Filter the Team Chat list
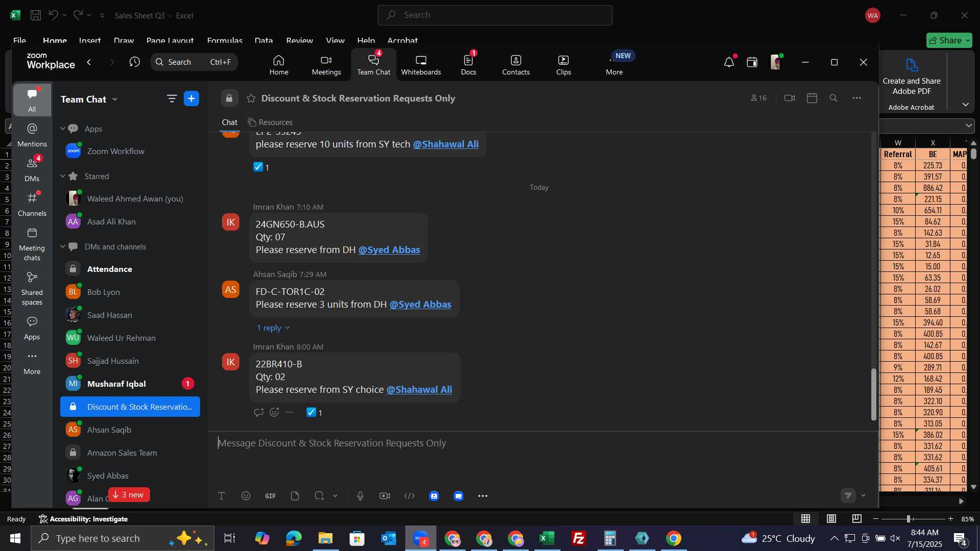The width and height of the screenshot is (980, 551). (171, 99)
